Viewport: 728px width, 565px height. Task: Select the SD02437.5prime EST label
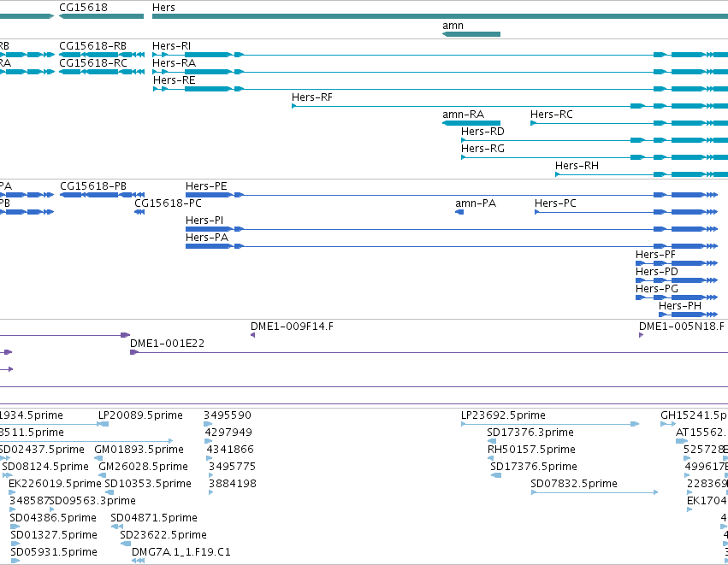pyautogui.click(x=42, y=450)
